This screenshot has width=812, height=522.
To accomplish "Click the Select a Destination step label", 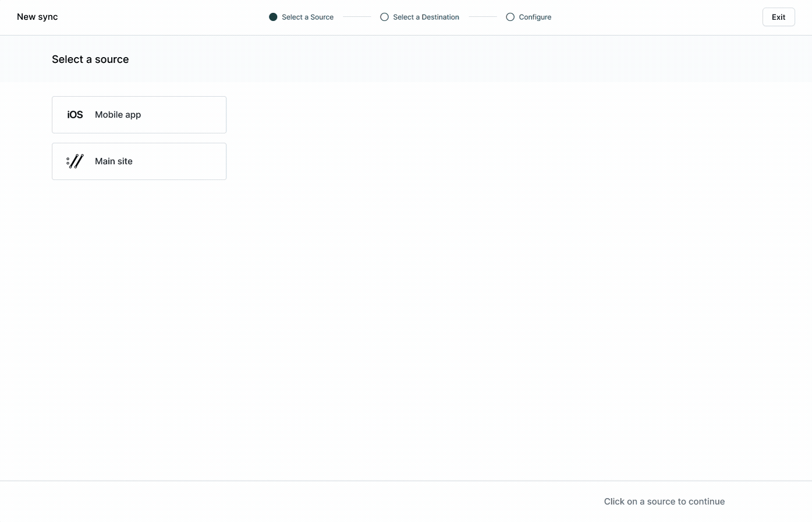I will (425, 17).
